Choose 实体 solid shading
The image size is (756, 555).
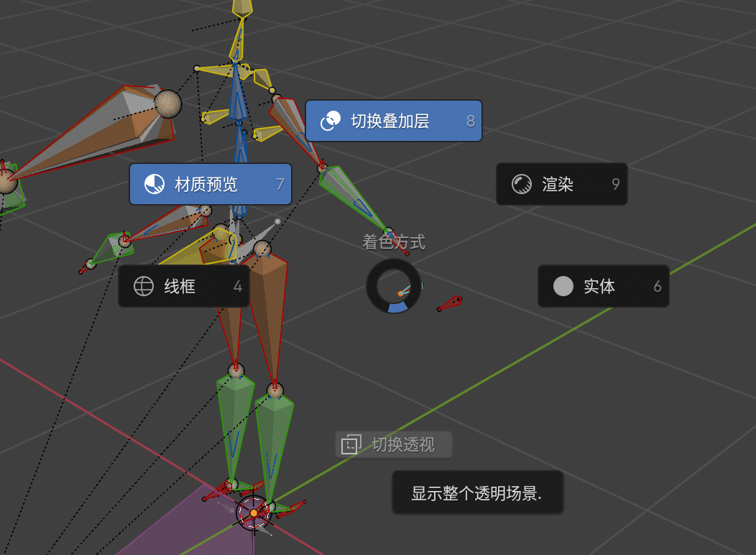point(603,286)
